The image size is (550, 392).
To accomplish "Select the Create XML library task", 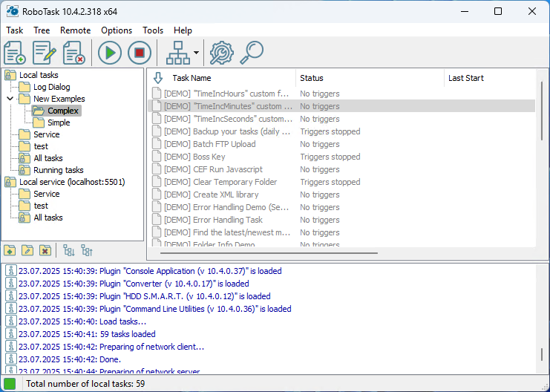I will click(341, 195).
